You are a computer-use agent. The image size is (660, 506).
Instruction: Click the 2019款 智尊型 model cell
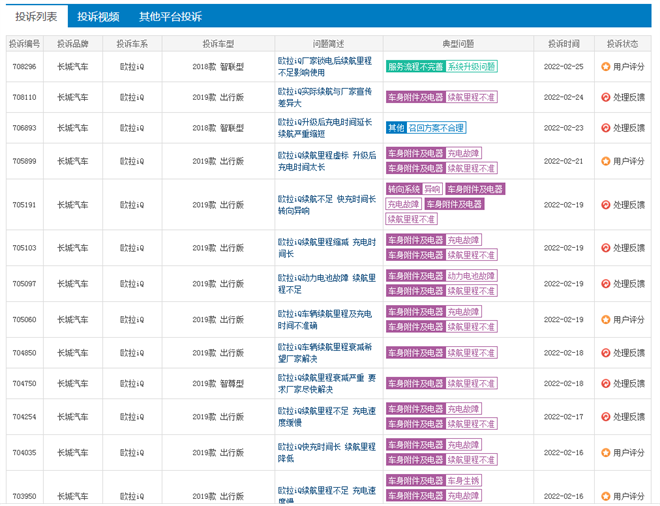[218, 383]
